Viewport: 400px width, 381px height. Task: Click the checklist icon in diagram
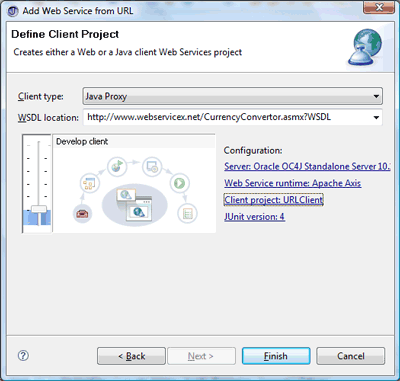pyautogui.click(x=188, y=214)
